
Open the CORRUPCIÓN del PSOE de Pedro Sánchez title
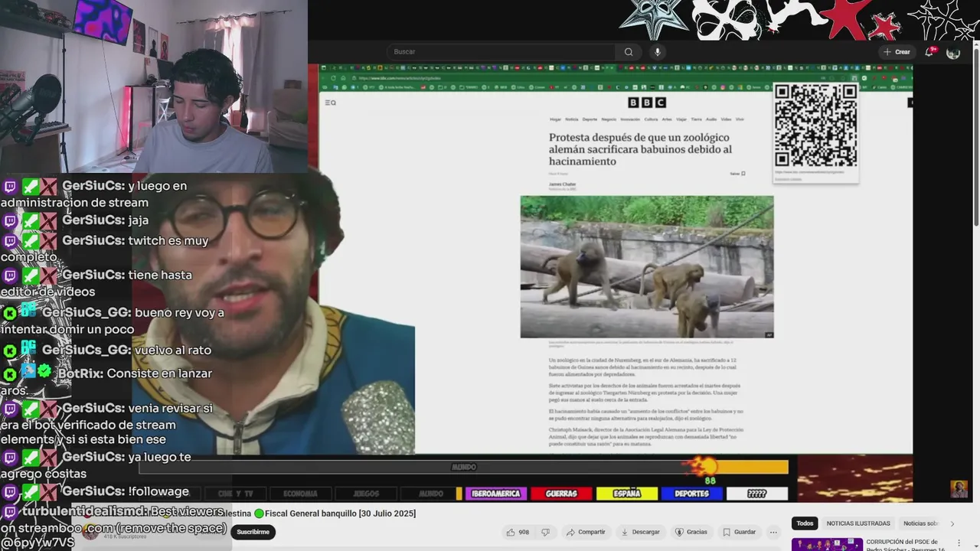tap(906, 545)
